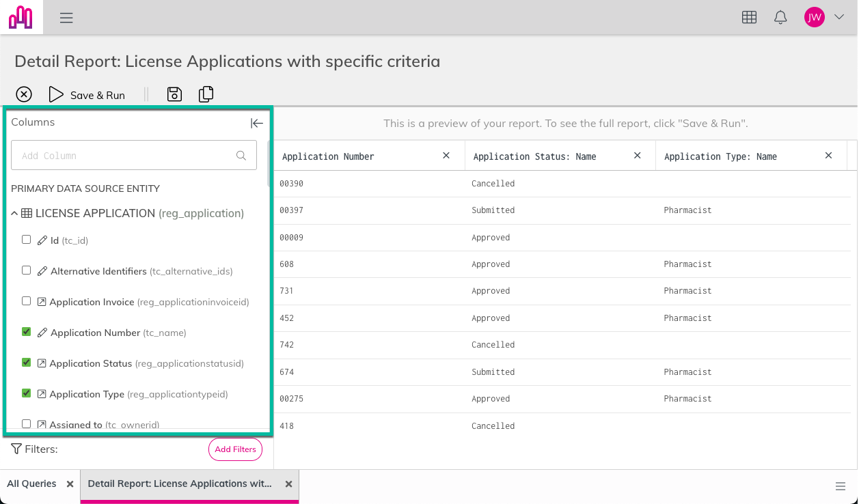Click application number 742 cell

[x=286, y=345]
